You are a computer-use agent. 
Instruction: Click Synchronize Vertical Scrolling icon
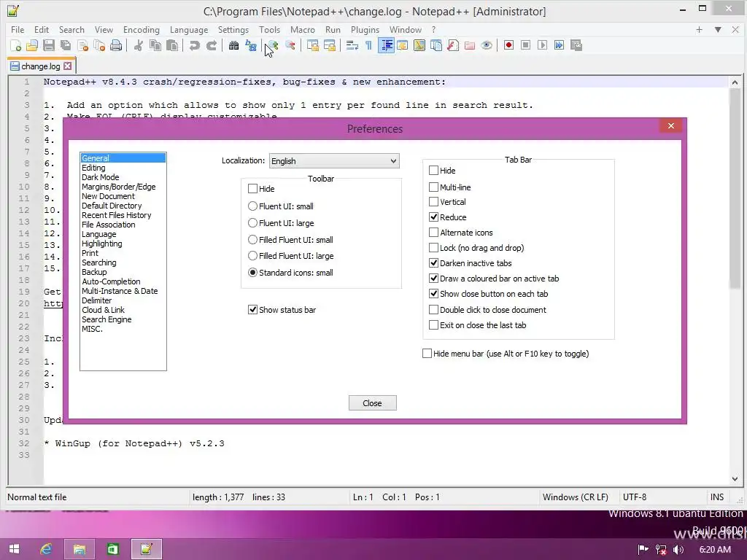[312, 45]
